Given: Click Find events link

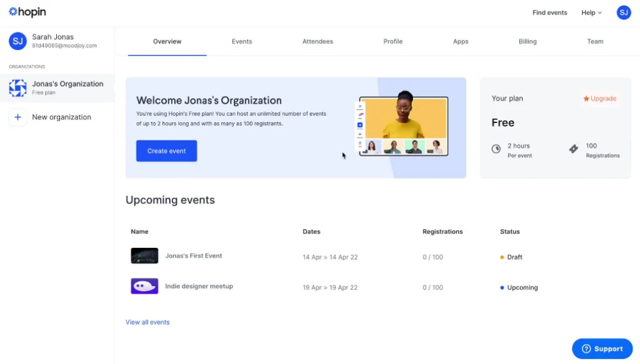Looking at the screenshot, I should tap(549, 12).
